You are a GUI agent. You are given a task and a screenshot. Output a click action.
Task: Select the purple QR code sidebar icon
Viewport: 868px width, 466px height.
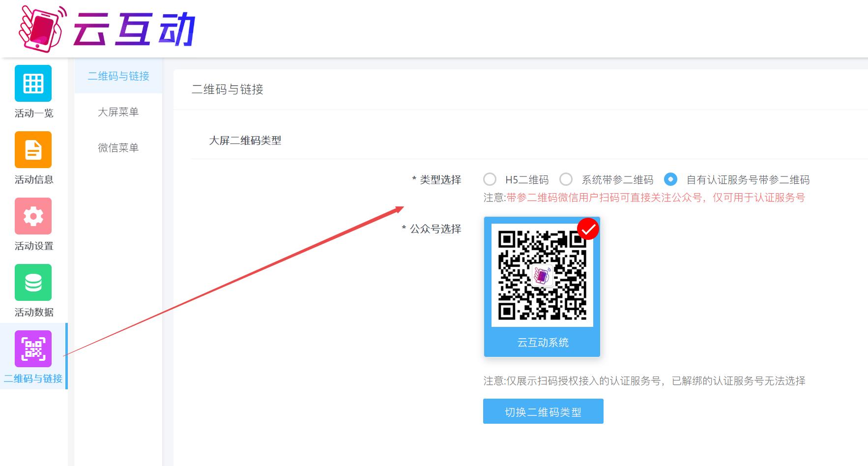coord(33,349)
